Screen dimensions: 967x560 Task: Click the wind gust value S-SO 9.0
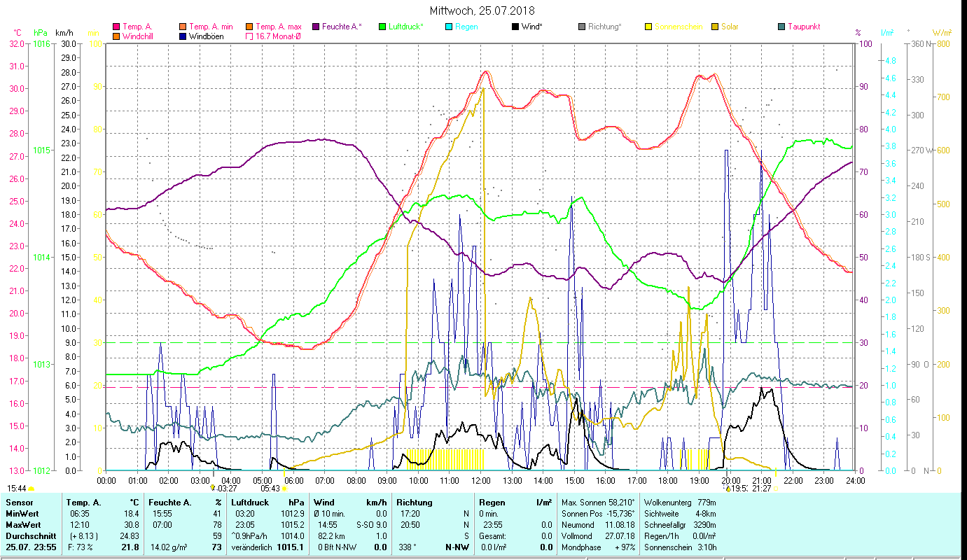pyautogui.click(x=371, y=525)
